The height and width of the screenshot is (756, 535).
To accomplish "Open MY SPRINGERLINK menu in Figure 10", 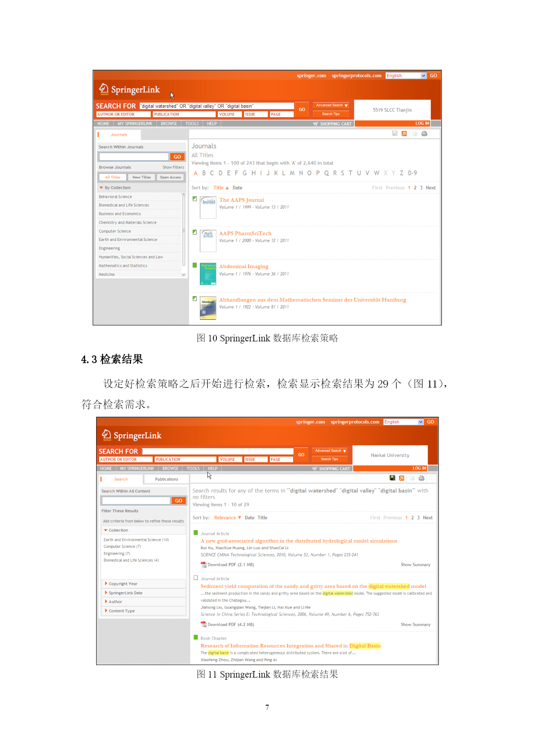I will pos(135,124).
